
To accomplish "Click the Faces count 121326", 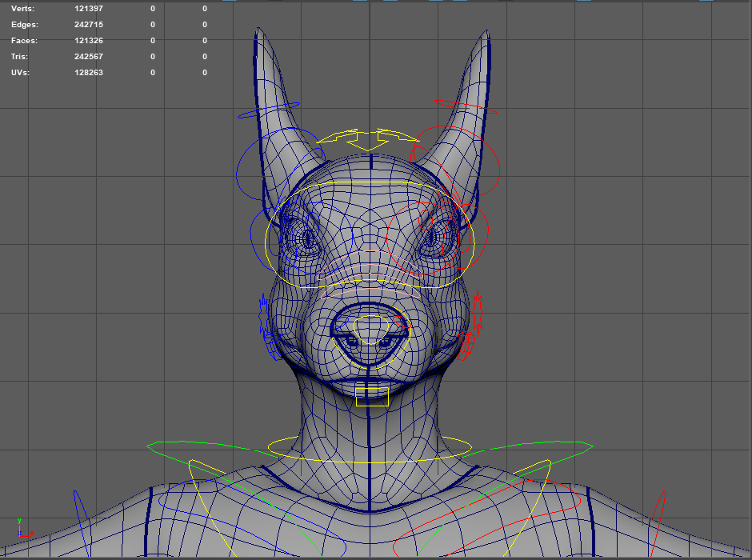I will click(x=89, y=41).
